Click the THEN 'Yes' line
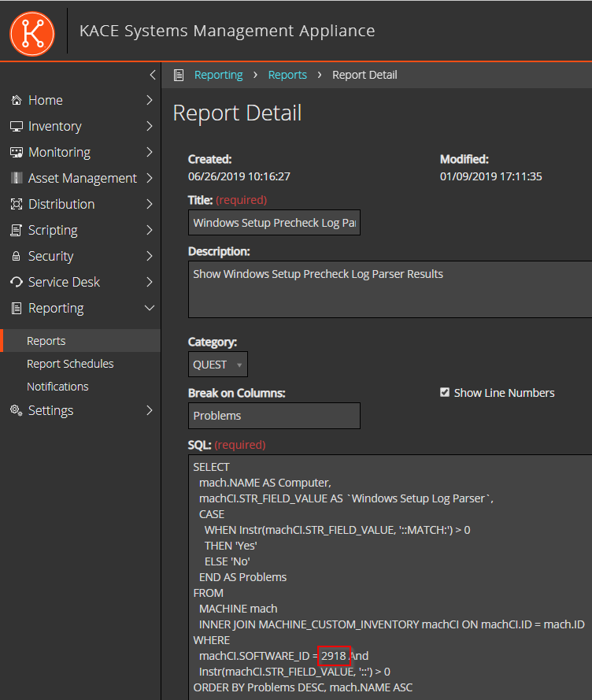The height and width of the screenshot is (700, 592). pyautogui.click(x=231, y=546)
